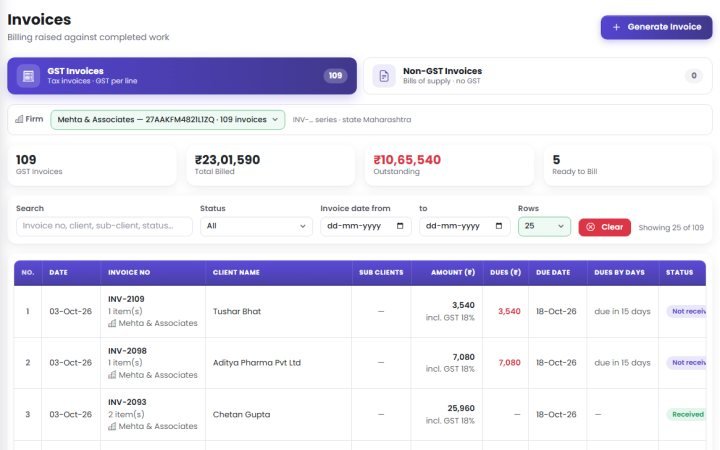Click invoice number INV-2109
This screenshot has width=720, height=450.
(x=126, y=299)
